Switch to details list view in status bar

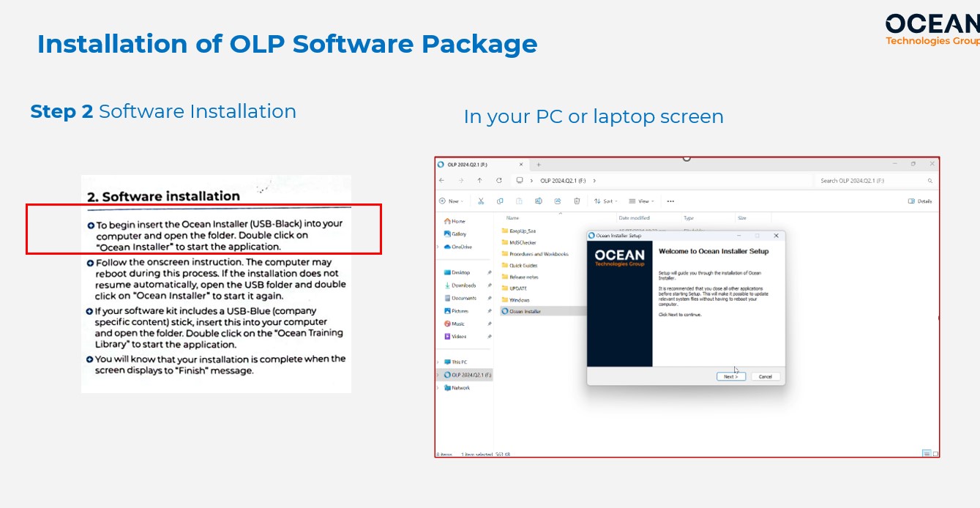927,454
